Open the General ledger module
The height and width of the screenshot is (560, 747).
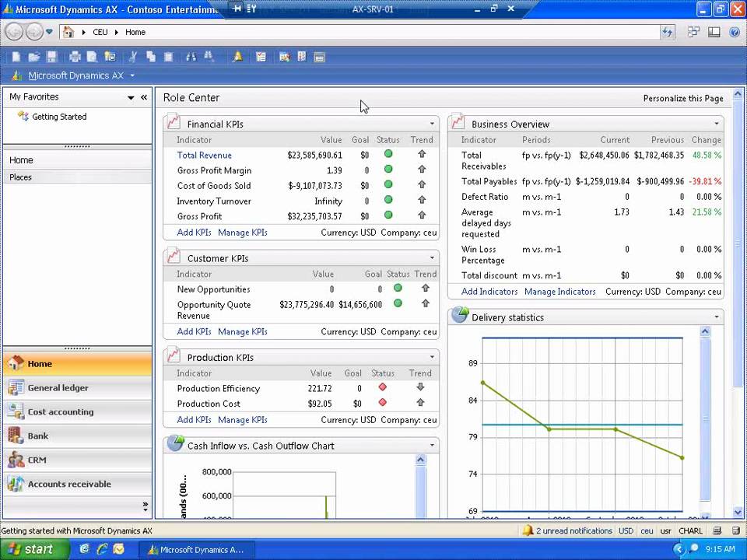[78, 387]
